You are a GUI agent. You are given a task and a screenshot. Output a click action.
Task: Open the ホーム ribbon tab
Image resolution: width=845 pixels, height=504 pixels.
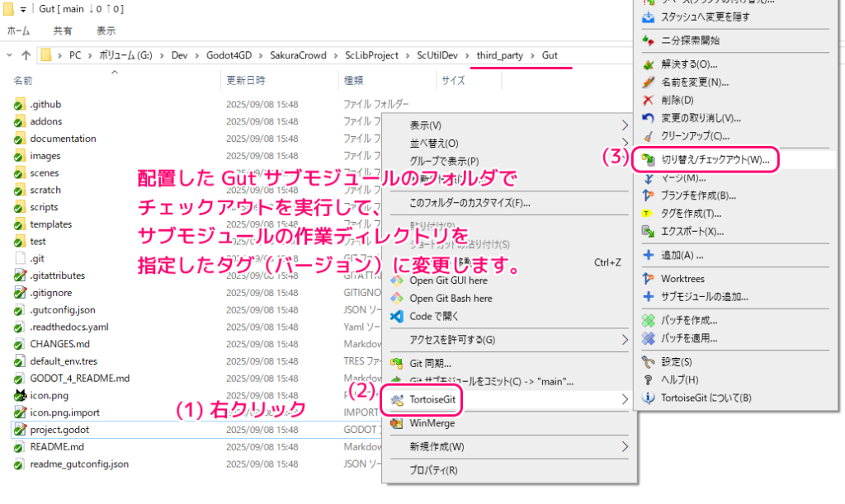pyautogui.click(x=18, y=31)
